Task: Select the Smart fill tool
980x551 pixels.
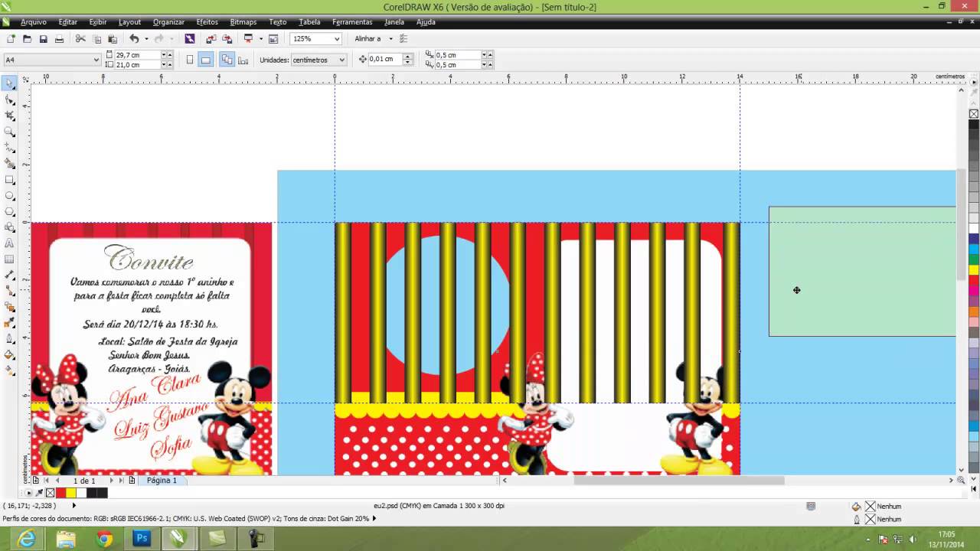Action: tap(10, 164)
